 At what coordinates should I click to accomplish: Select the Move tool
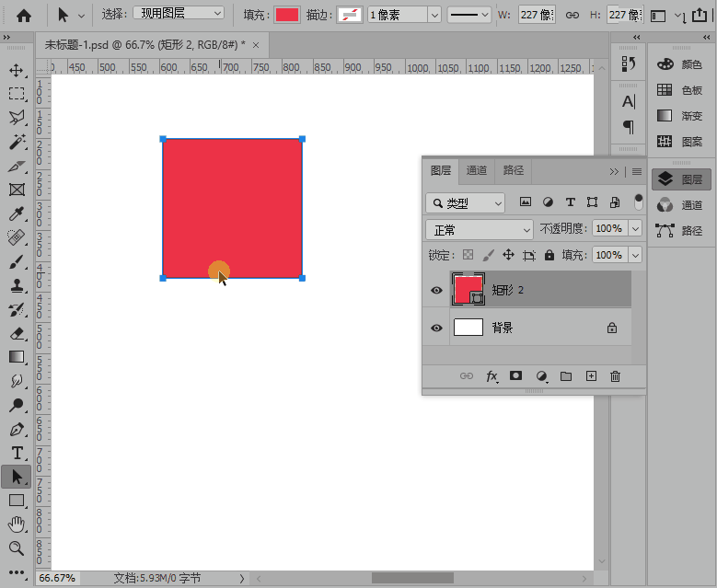tap(16, 70)
